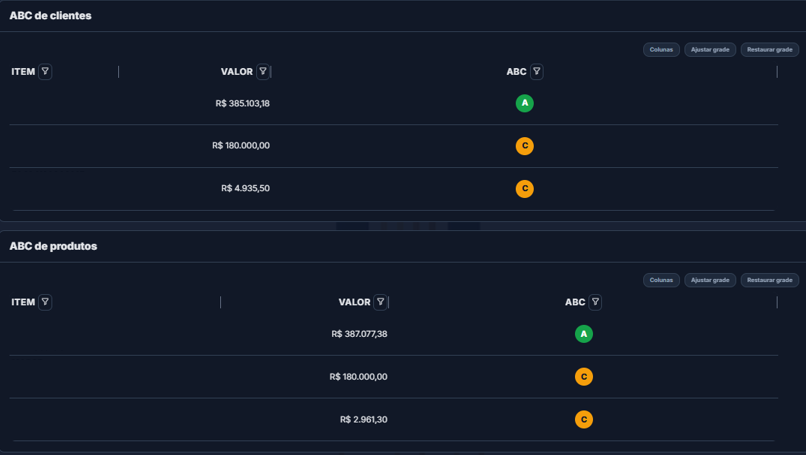Select clientes R$ 180.000,00 value cell
Viewport: 806px width, 455px height.
241,145
